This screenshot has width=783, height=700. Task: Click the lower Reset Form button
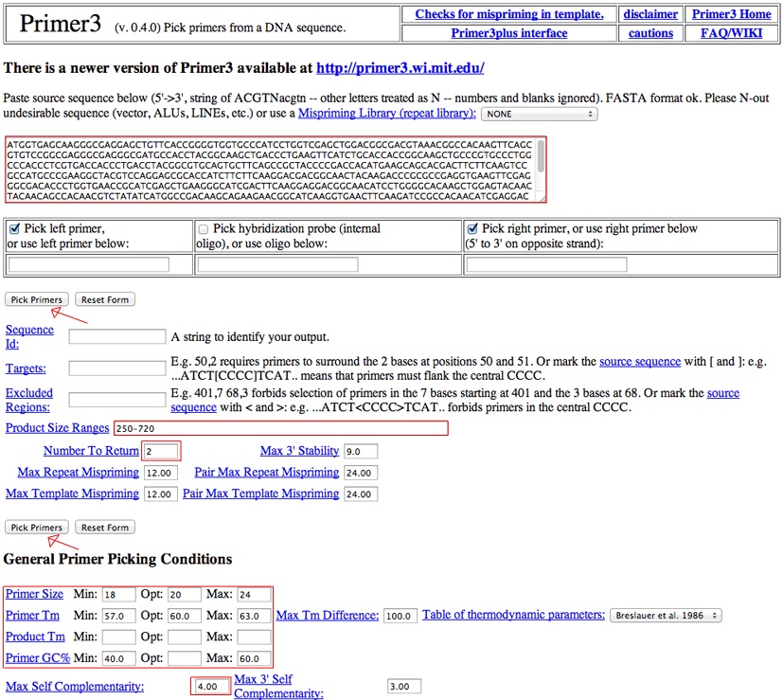click(105, 527)
